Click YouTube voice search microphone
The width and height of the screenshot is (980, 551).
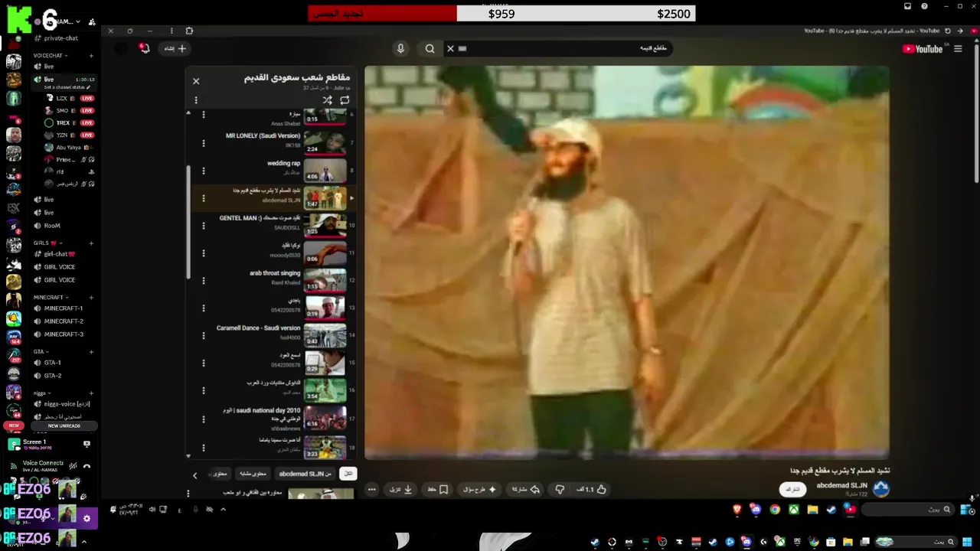[400, 48]
